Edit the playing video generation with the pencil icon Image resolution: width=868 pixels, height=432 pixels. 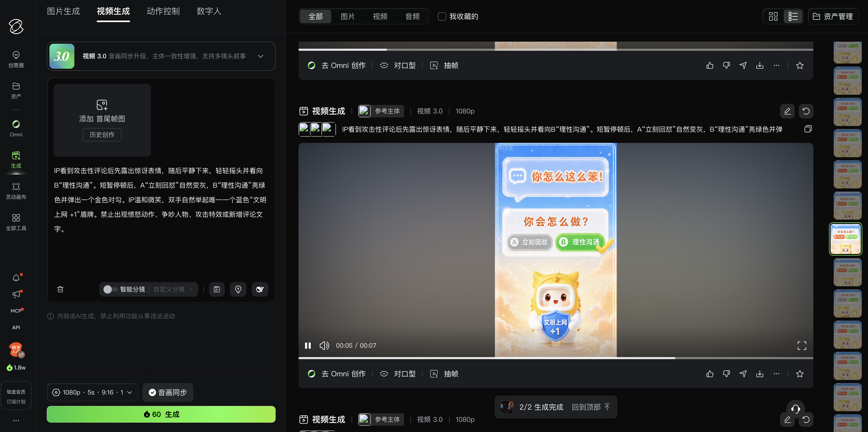pyautogui.click(x=787, y=111)
